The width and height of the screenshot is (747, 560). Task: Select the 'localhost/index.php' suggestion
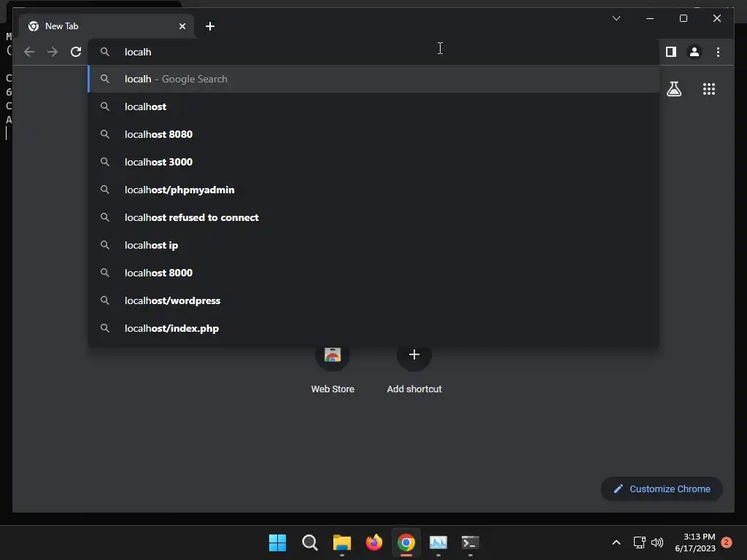373,328
